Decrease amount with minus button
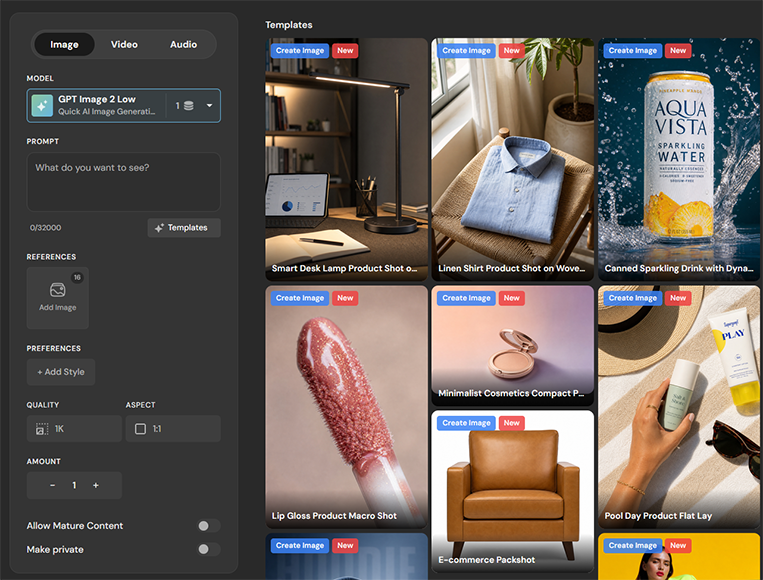763x580 pixels. (x=52, y=485)
